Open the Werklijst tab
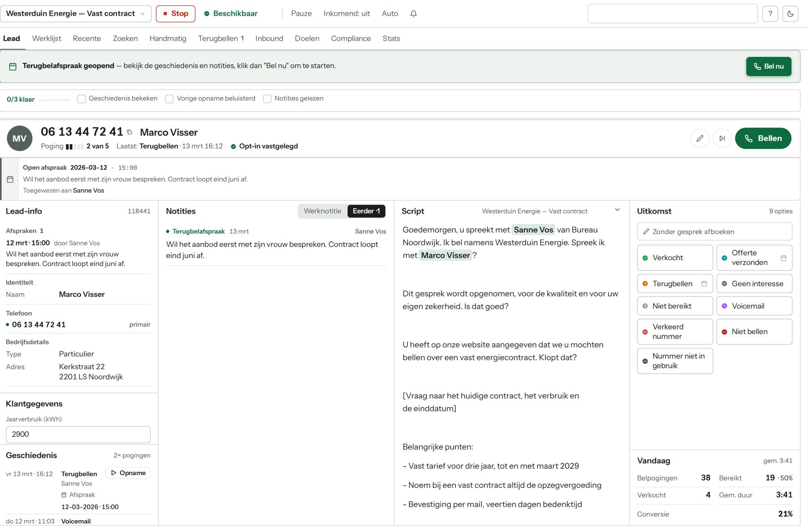Viewport: 808px width, 532px height. (47, 39)
